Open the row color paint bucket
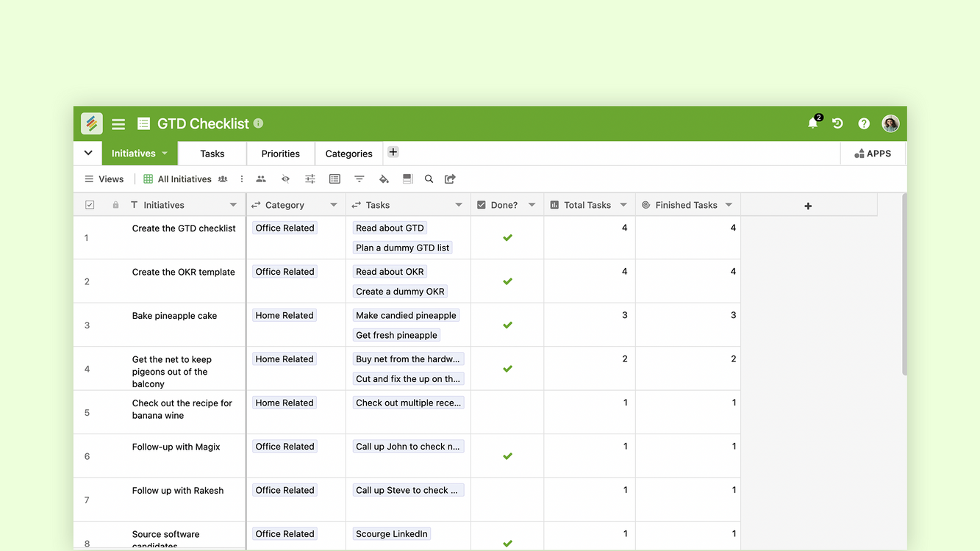This screenshot has width=980, height=551. [383, 179]
